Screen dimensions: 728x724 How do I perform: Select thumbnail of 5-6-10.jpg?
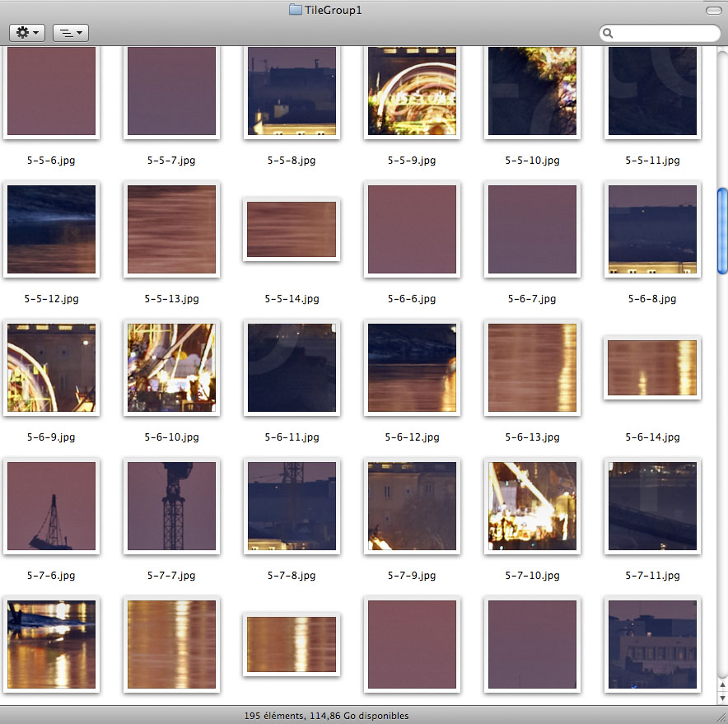click(171, 368)
